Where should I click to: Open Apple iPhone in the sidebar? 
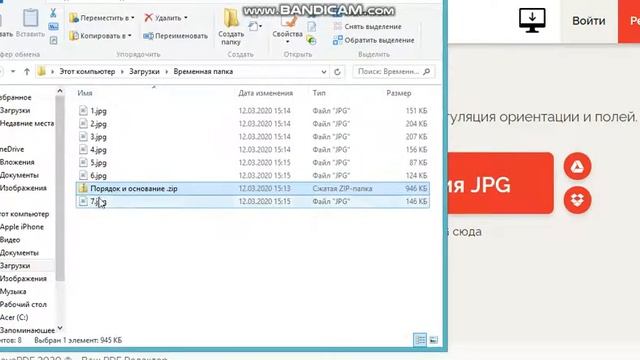coord(22,227)
